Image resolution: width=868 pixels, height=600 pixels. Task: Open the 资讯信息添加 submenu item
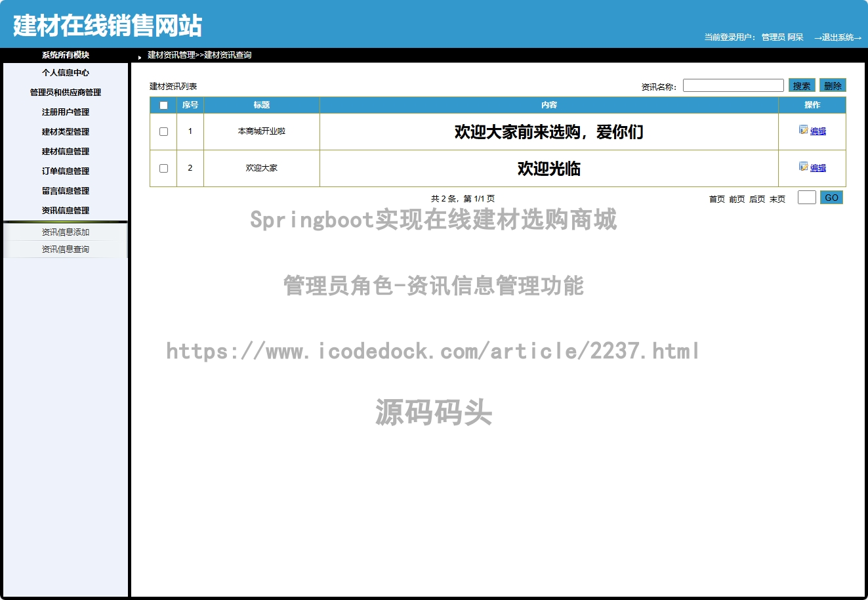(x=66, y=232)
